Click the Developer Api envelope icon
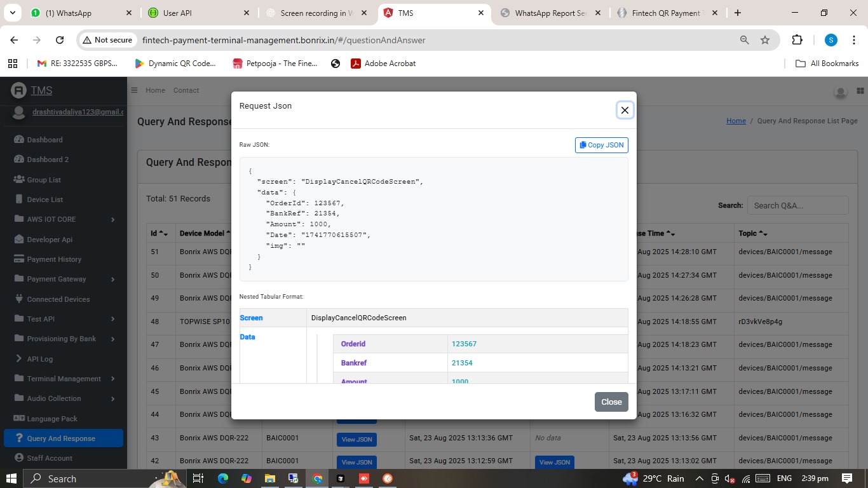868x488 pixels. click(x=19, y=240)
